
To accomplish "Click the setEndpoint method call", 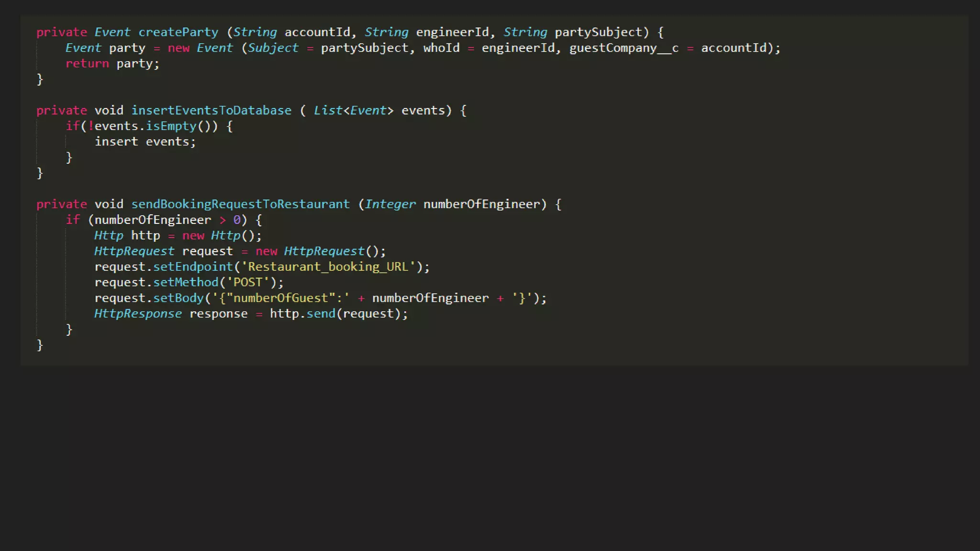I will click(192, 267).
